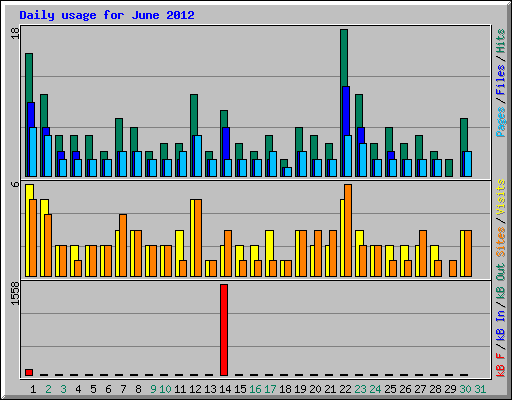The height and width of the screenshot is (400, 512).
Task: Click day '13' on the bottom axis
Action: tap(210, 389)
